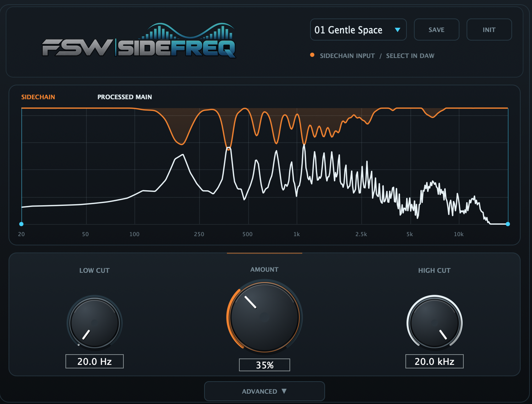Click the FSW SideFreq logo
The image size is (532, 404).
tap(139, 41)
